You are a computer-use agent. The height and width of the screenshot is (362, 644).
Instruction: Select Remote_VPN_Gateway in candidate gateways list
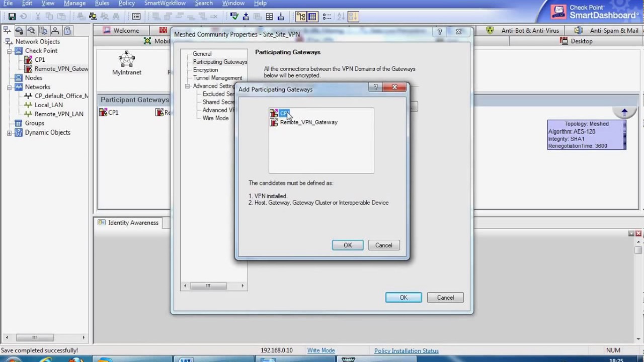tap(303, 122)
